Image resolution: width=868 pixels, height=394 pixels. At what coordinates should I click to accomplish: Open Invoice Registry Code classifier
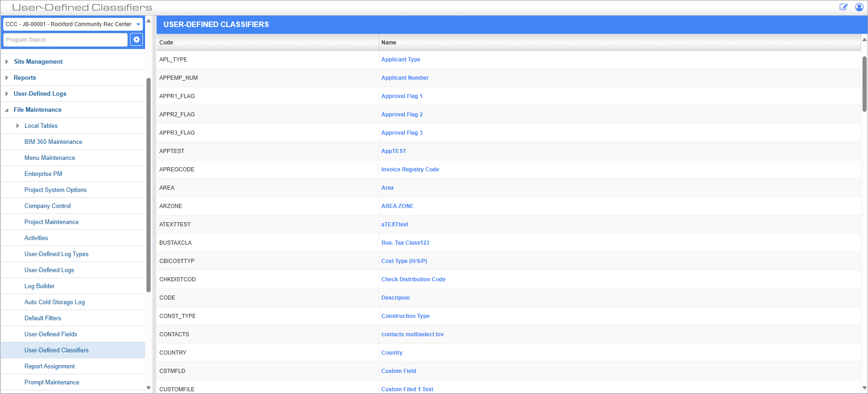(x=410, y=170)
